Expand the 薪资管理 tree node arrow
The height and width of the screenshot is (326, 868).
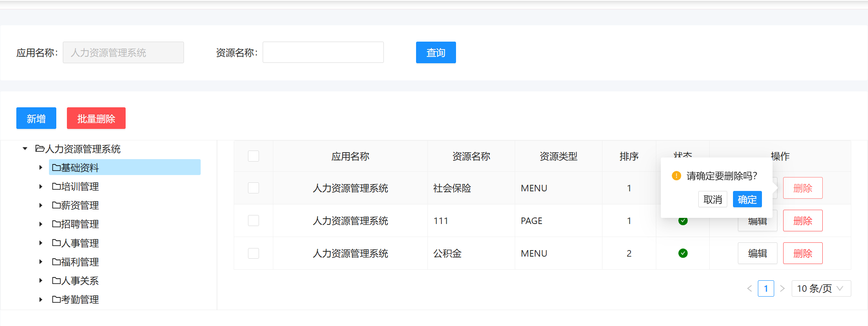coord(41,205)
